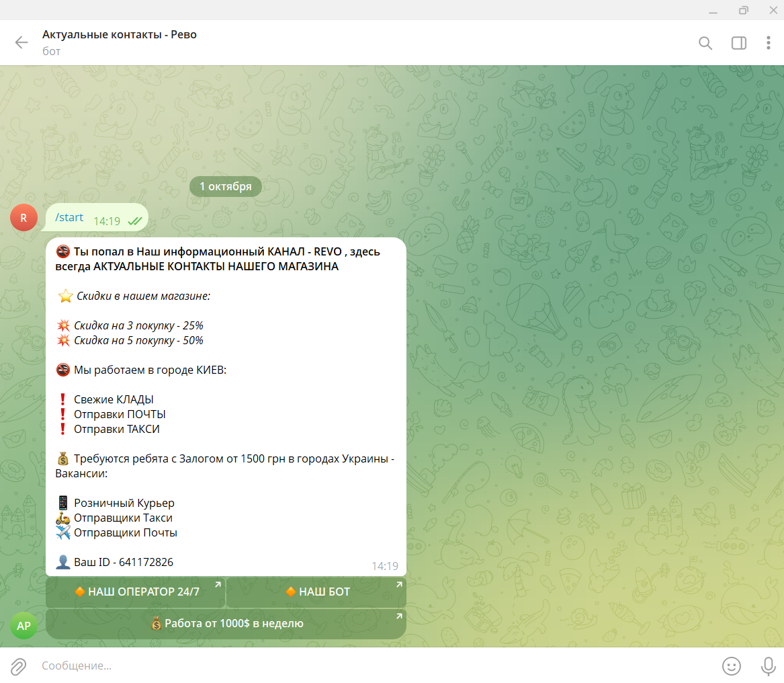
Task: Click the line Скидка на 5 покупку - 50%
Action: pos(138,341)
